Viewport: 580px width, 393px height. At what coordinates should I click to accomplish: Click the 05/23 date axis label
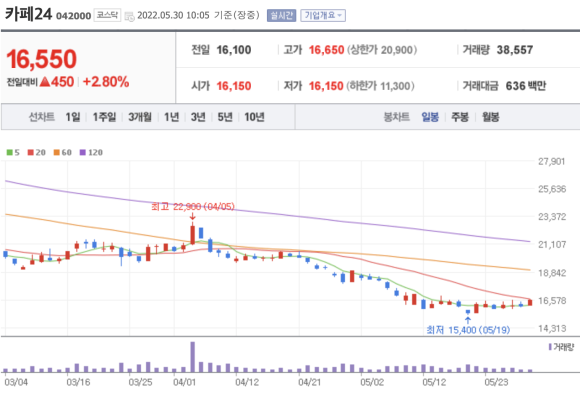(496, 382)
